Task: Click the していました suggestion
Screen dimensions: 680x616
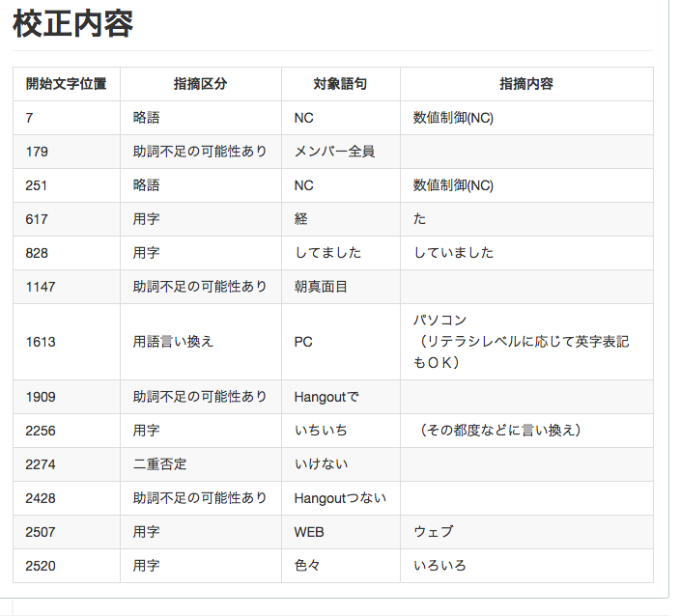Action: click(x=453, y=253)
